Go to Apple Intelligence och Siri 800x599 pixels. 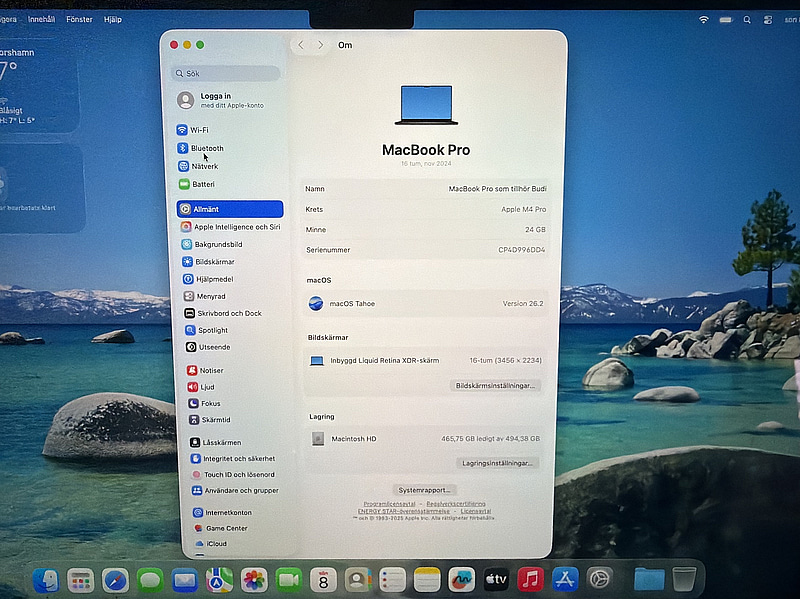[236, 227]
